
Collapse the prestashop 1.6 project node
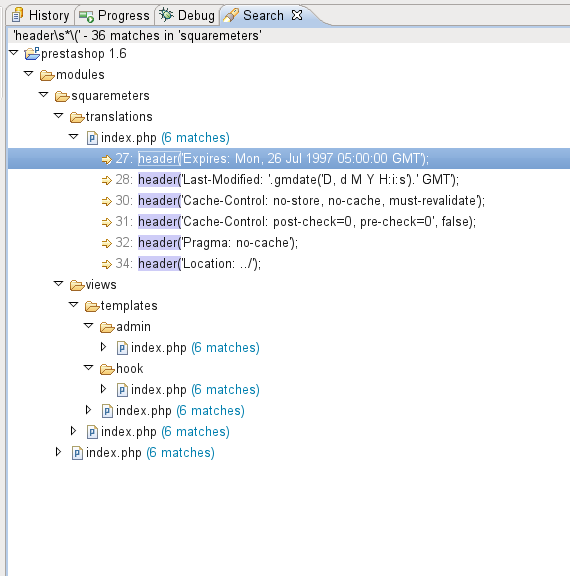(x=14, y=53)
